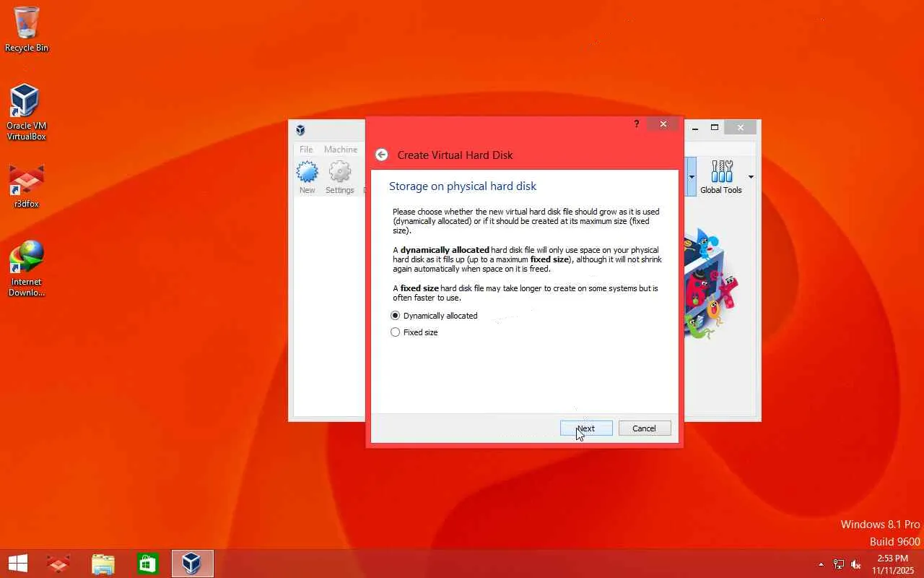Open File Explorer from the taskbar

pyautogui.click(x=103, y=564)
